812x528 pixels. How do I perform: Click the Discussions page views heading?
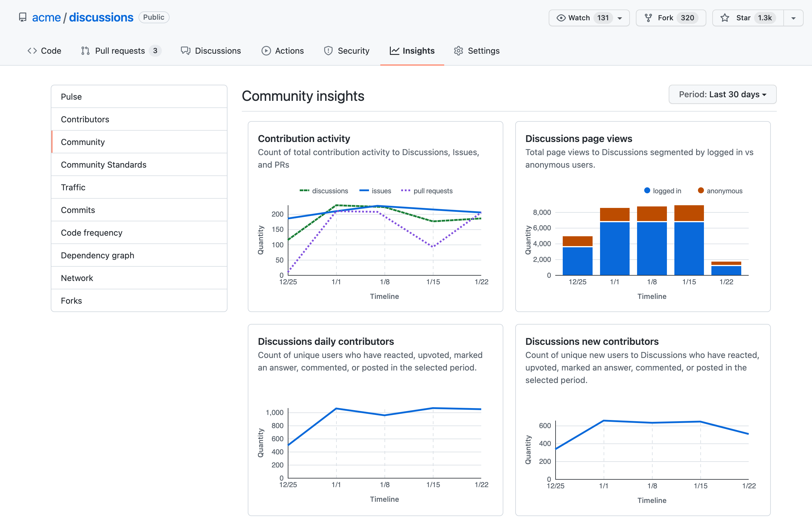point(579,139)
